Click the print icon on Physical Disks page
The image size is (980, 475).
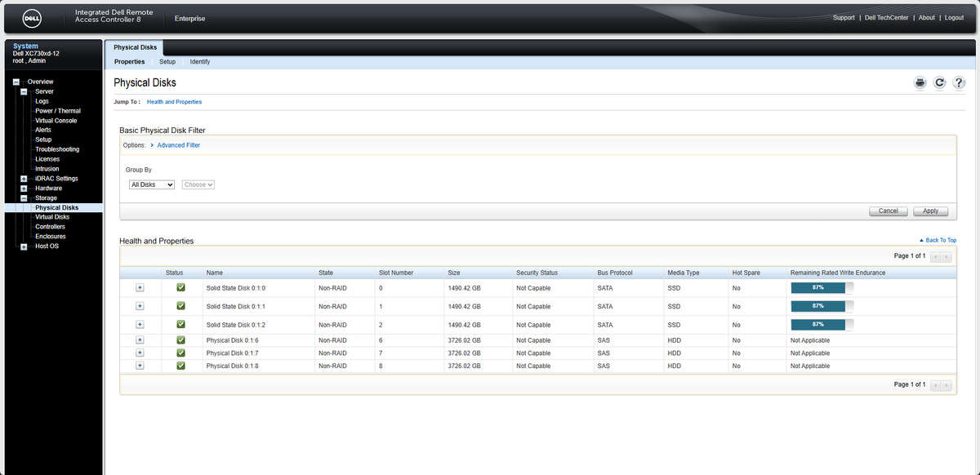tap(920, 82)
